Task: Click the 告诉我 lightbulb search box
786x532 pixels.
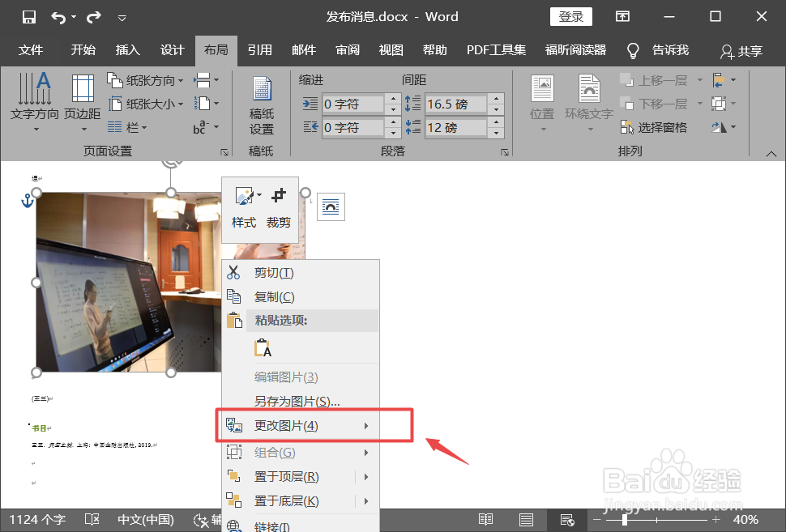Action: point(658,50)
